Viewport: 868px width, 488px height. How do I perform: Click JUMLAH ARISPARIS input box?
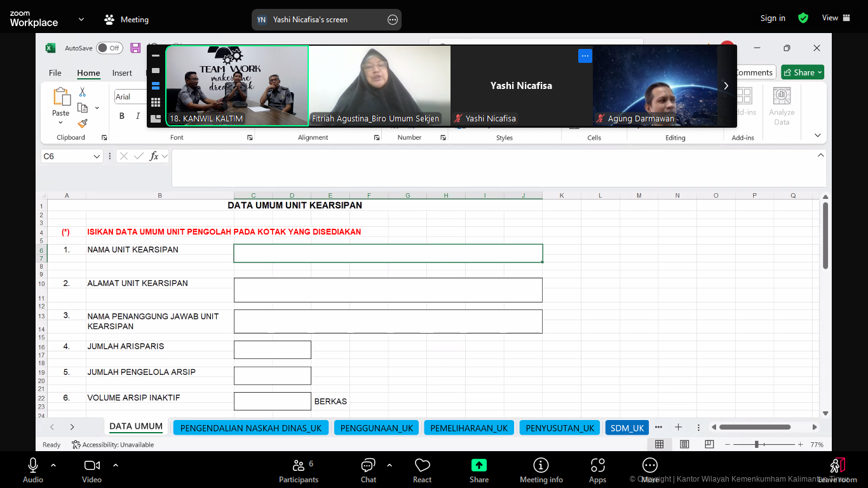(273, 349)
